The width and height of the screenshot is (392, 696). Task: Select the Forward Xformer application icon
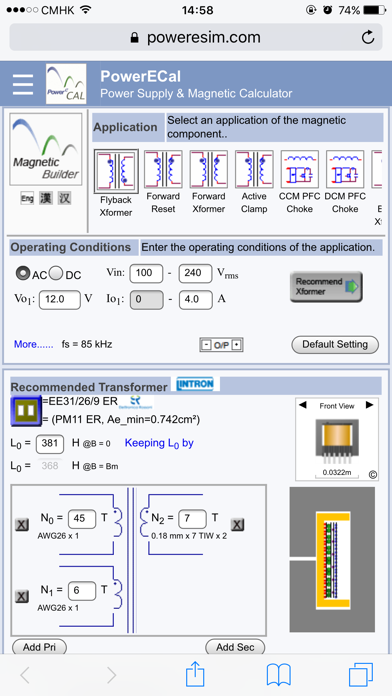tap(209, 169)
